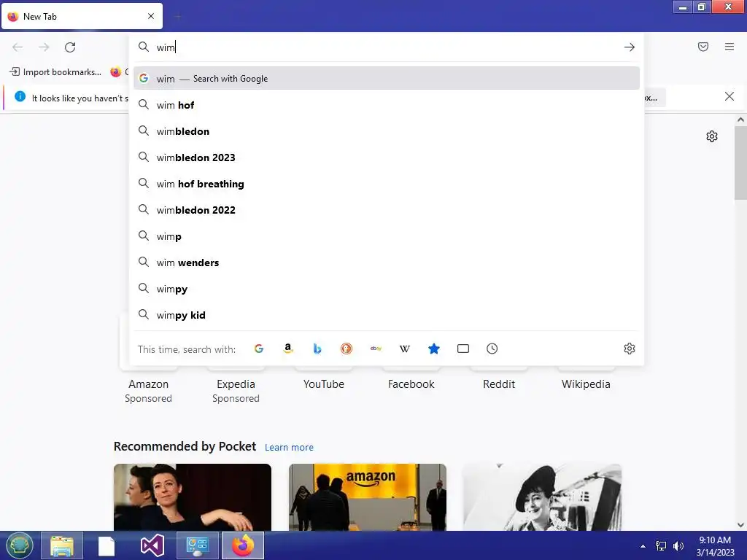Dismiss the notification bar with X
This screenshot has width=747, height=560.
coord(729,97)
